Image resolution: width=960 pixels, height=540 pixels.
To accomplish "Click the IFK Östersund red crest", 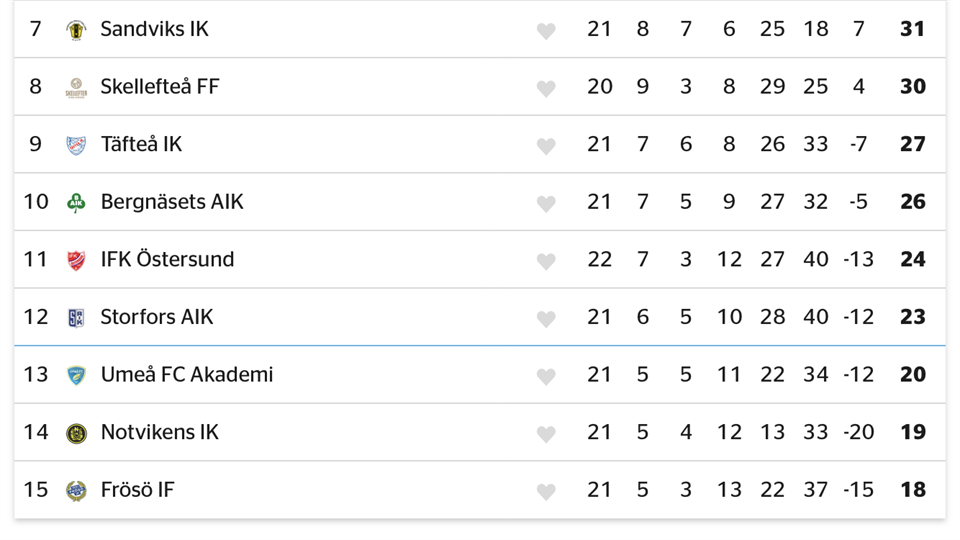I will (x=76, y=261).
